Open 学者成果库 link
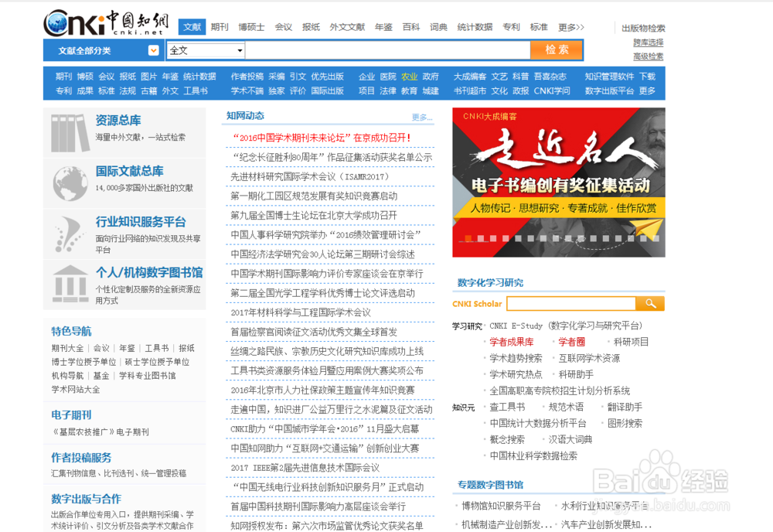The height and width of the screenshot is (532, 773). [x=511, y=342]
